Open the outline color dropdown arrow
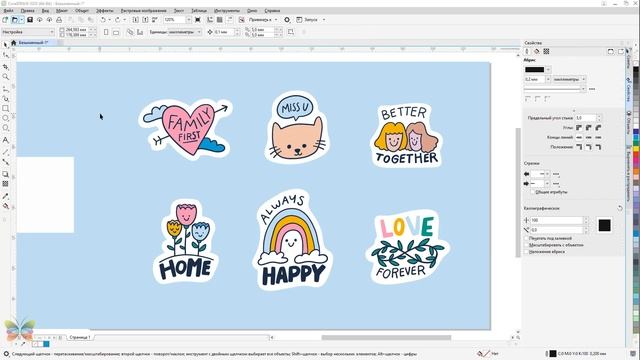 (548, 69)
